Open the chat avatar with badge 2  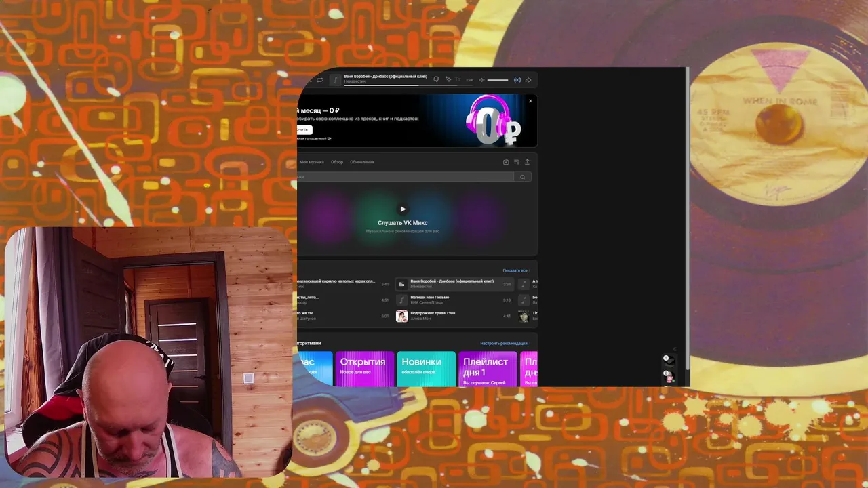[669, 377]
